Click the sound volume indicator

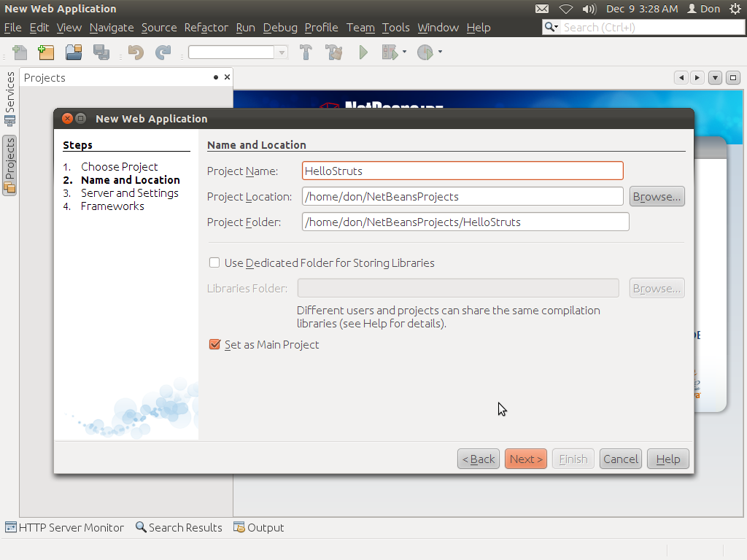pyautogui.click(x=588, y=9)
